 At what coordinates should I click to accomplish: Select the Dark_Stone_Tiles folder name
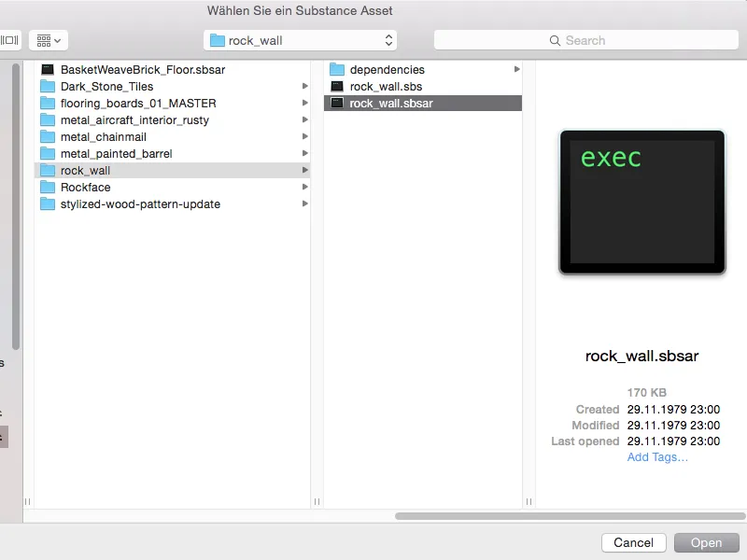106,87
